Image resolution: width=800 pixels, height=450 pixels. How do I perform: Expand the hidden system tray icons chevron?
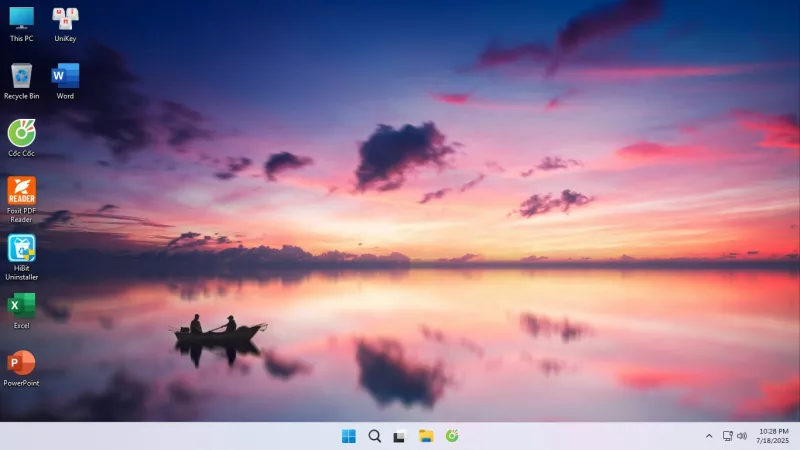click(x=709, y=436)
